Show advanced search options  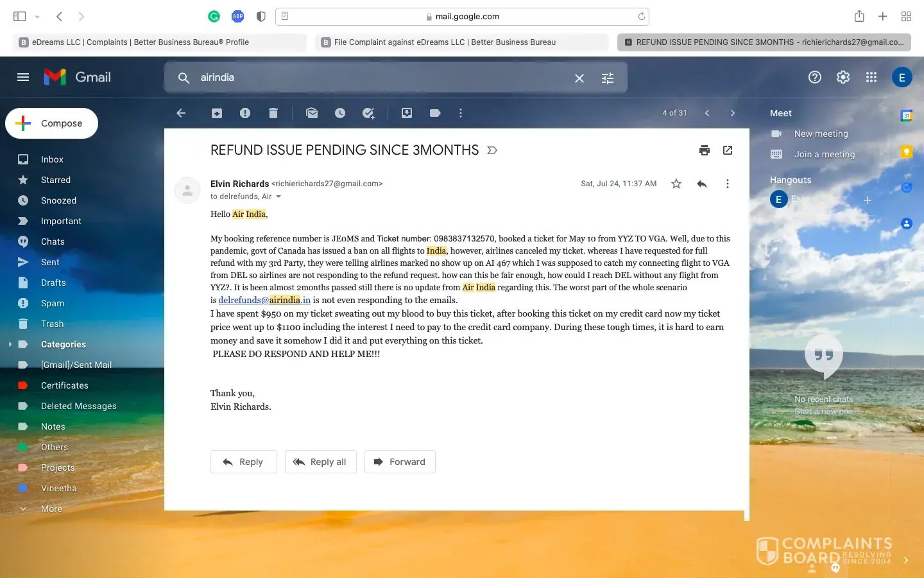click(608, 78)
